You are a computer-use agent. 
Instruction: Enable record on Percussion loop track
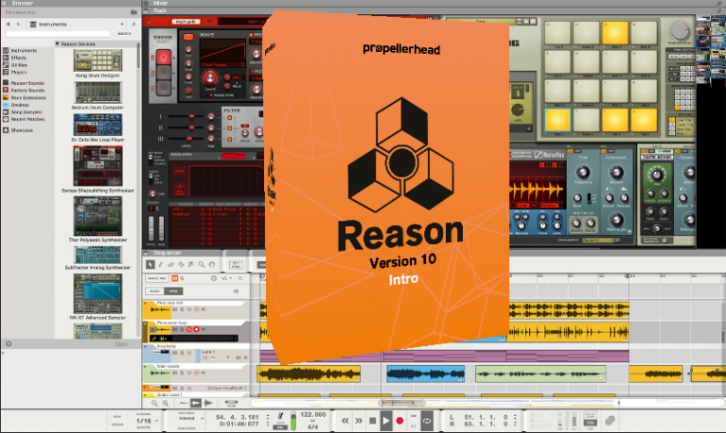point(196,329)
